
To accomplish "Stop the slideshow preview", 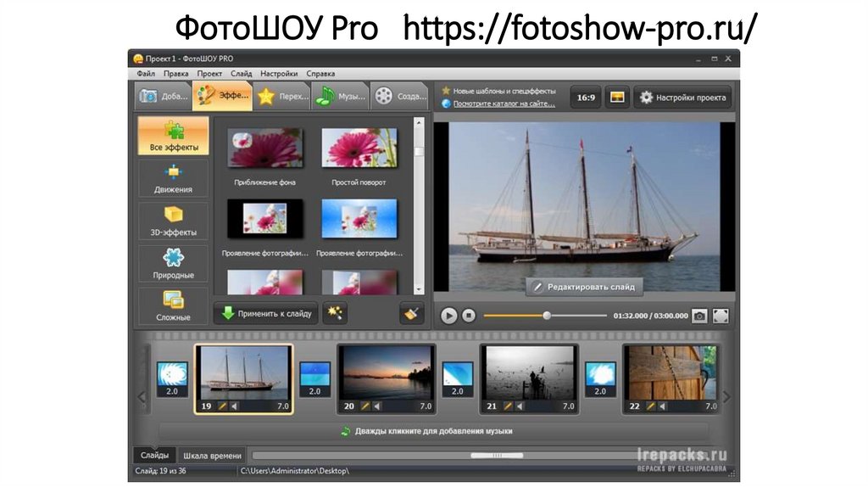I will coord(469,316).
